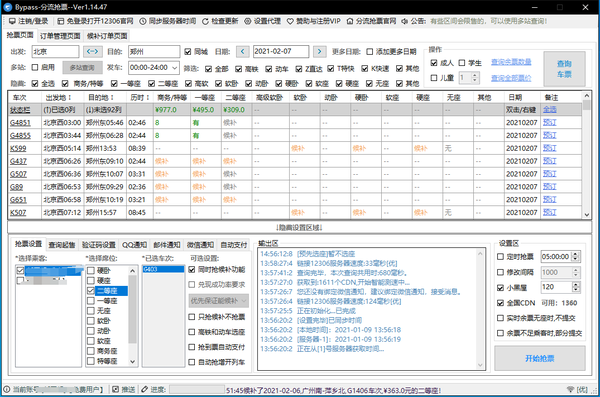Viewport: 600px width, 397px height.
Task: Click 全选 link in status row
Action: 549,110
